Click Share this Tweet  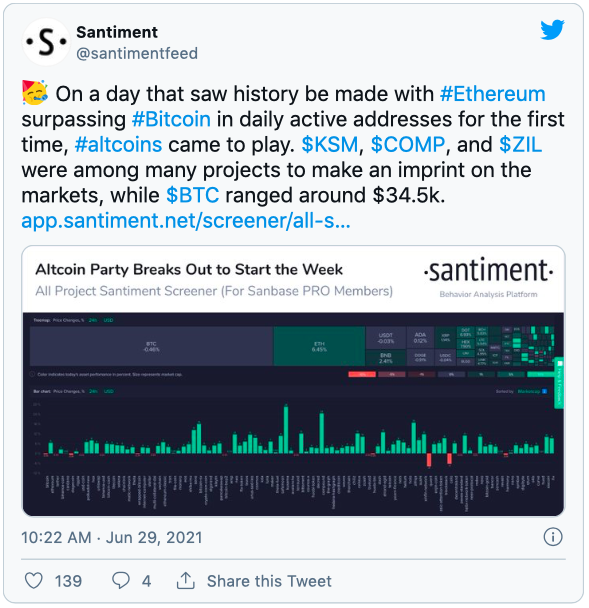(269, 581)
